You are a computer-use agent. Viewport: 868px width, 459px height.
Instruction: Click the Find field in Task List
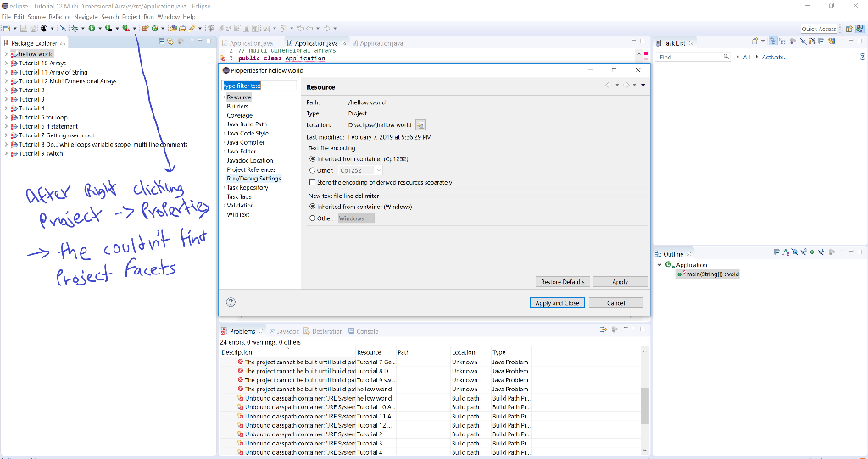click(x=694, y=57)
